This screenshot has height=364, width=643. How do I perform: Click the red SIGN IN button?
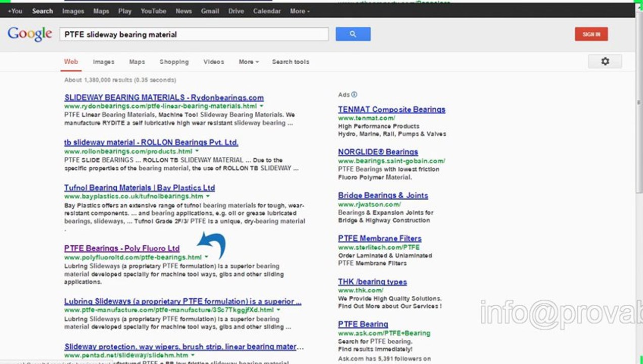pos(591,34)
